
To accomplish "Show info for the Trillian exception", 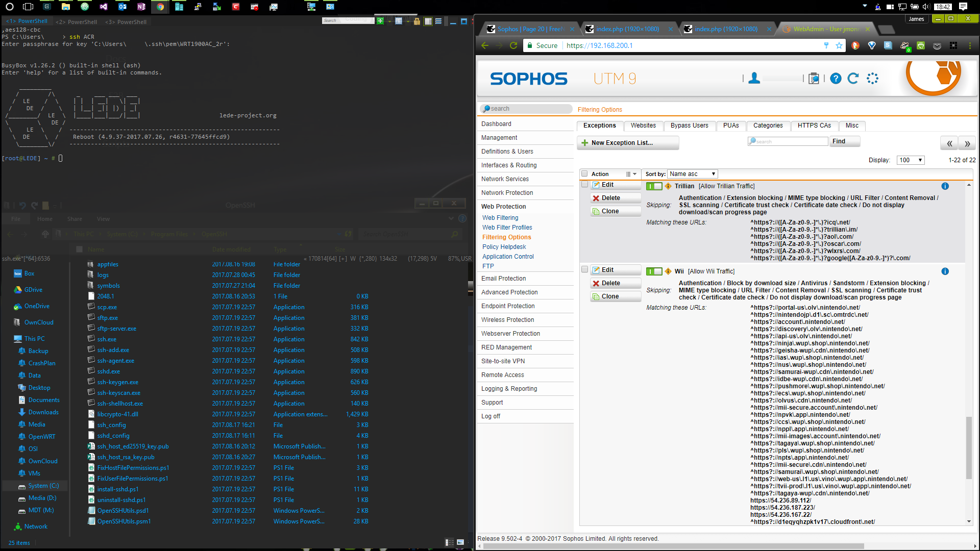I will coord(945,186).
